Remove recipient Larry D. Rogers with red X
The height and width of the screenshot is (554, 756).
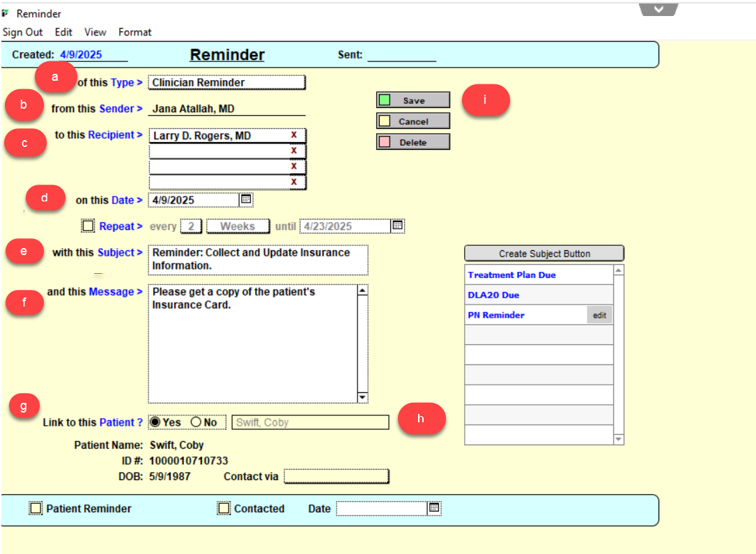coord(294,135)
